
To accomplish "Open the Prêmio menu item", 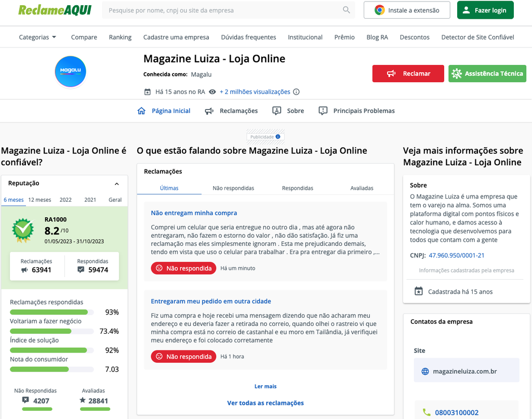I will [344, 37].
